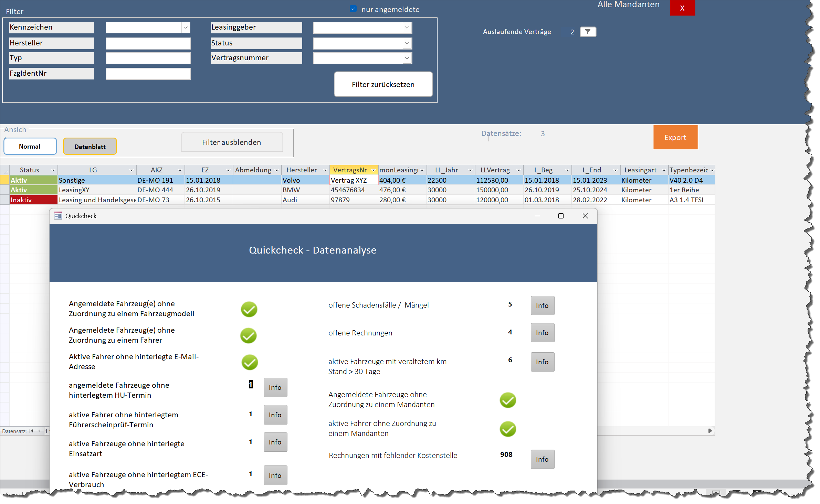
Task: Open the Leasinggeber filter dropdown
Action: [407, 28]
